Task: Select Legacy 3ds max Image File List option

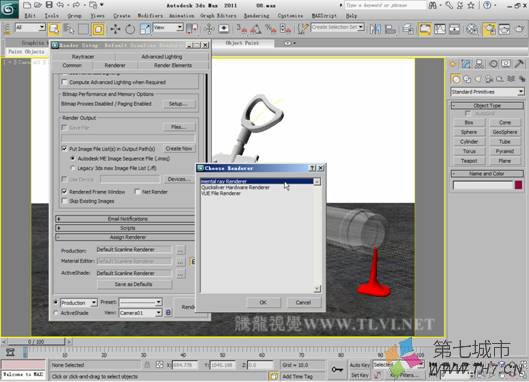Action: (x=73, y=168)
